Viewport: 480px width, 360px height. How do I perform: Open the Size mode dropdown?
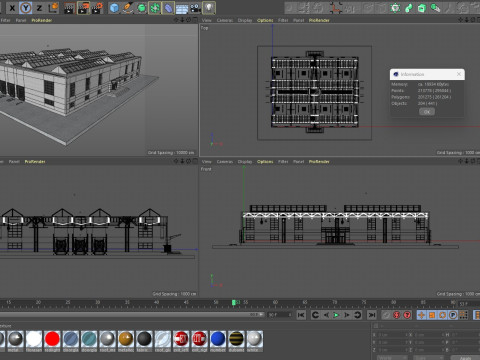pyautogui.click(x=429, y=358)
